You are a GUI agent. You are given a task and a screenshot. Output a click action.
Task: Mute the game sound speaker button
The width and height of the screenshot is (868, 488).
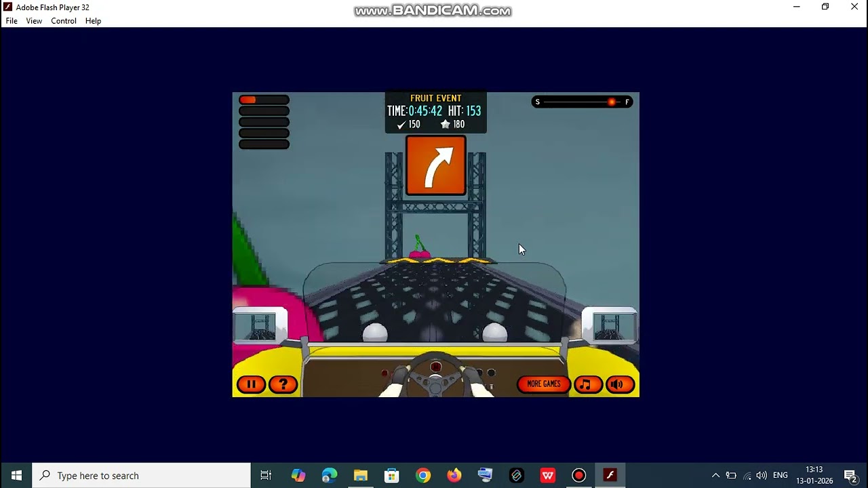click(x=620, y=384)
